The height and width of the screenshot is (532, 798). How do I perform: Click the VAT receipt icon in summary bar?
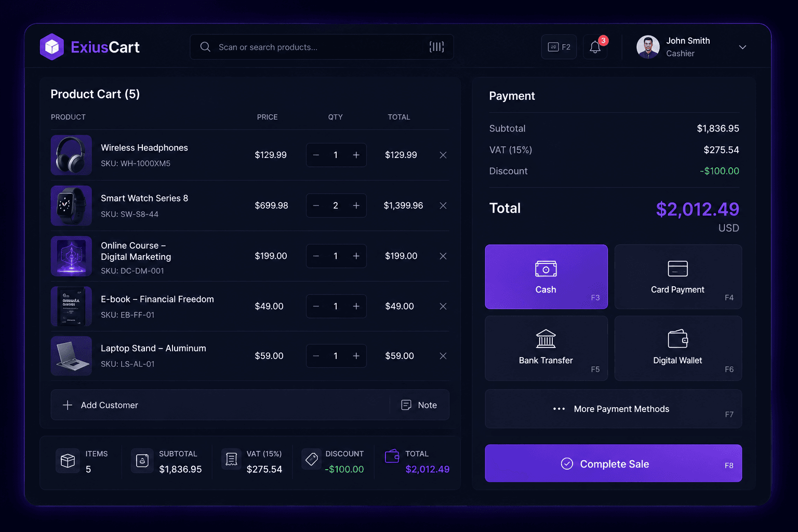tap(232, 459)
